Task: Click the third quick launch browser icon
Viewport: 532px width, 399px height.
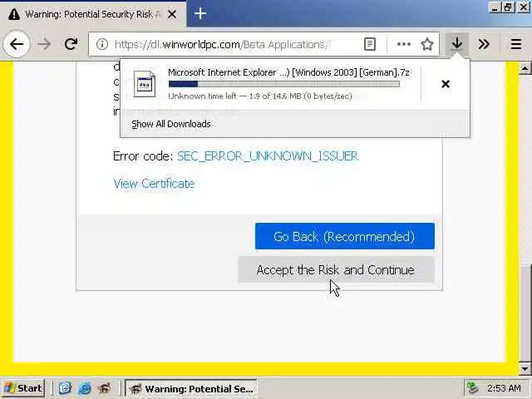Action: (105, 388)
